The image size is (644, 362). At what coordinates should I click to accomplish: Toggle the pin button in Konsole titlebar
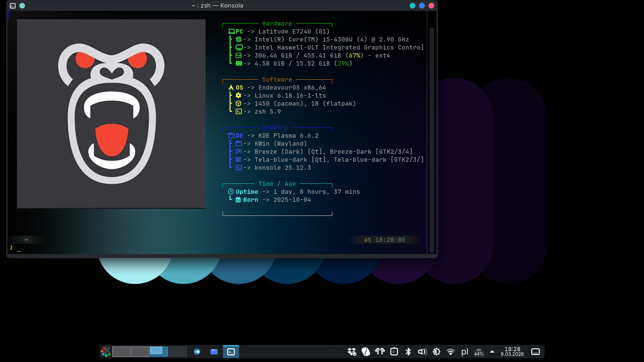pos(22,6)
